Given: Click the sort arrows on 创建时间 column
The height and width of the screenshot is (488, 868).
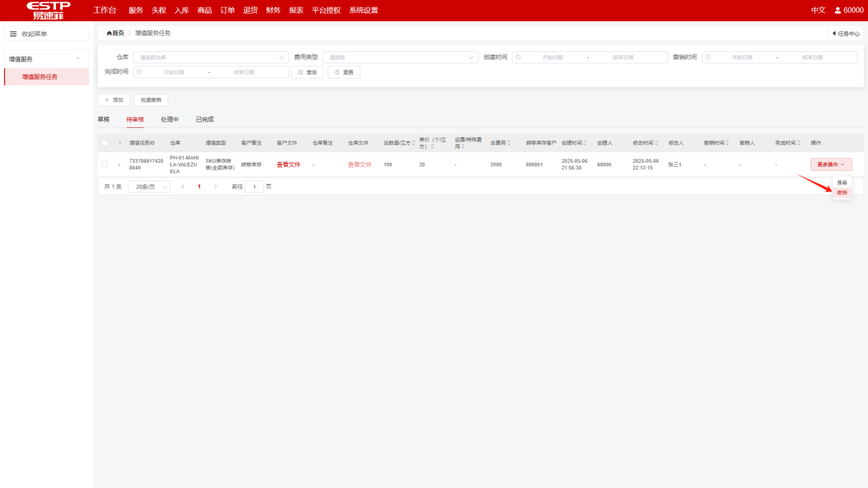Looking at the screenshot, I should 585,143.
